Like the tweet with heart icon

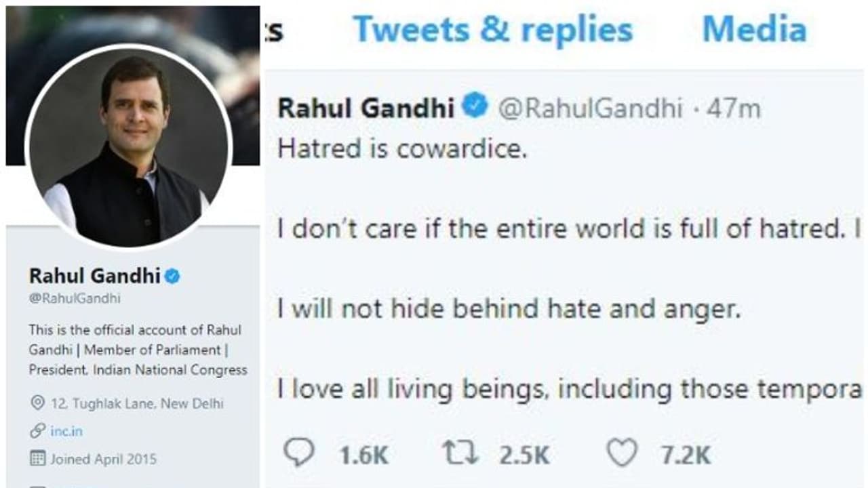tap(621, 453)
